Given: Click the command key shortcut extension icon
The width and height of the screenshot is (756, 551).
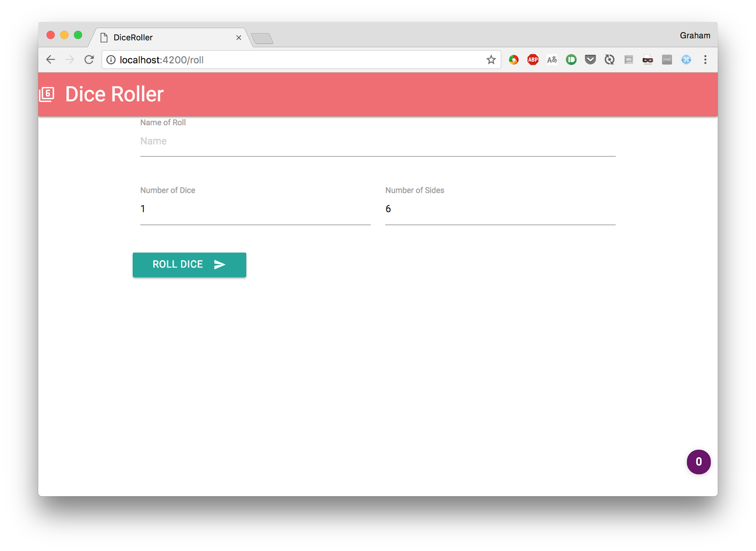Looking at the screenshot, I should click(x=686, y=60).
